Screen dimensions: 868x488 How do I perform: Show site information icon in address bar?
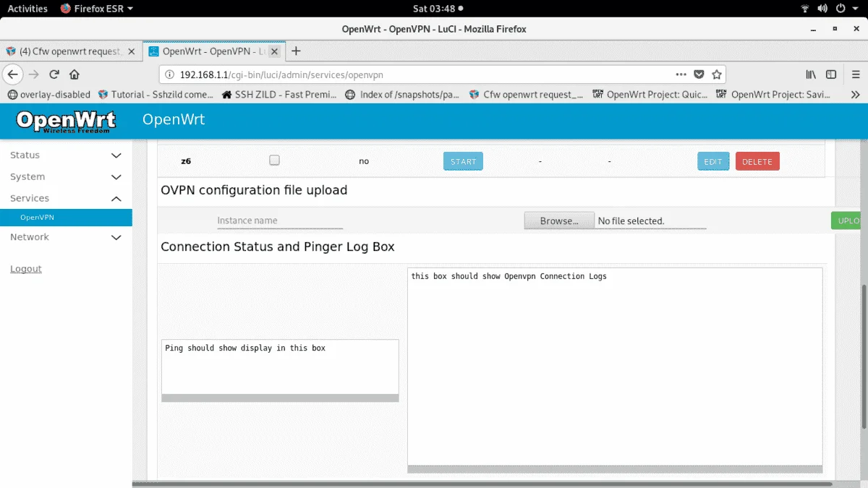[169, 74]
